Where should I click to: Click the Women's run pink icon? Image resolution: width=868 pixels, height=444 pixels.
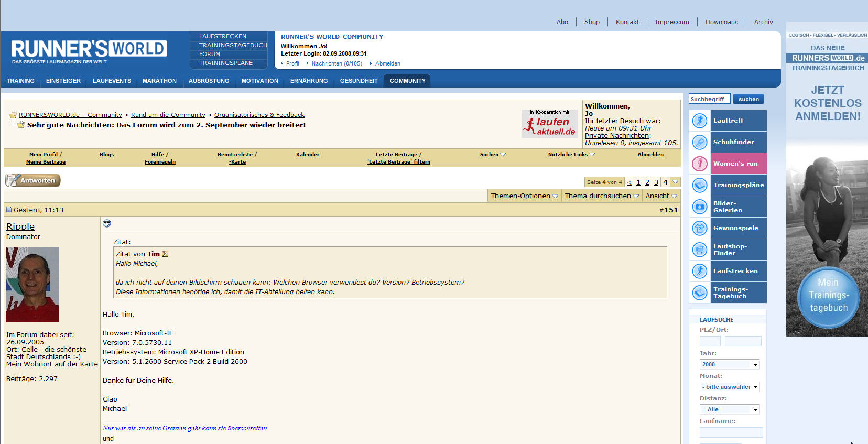[700, 164]
